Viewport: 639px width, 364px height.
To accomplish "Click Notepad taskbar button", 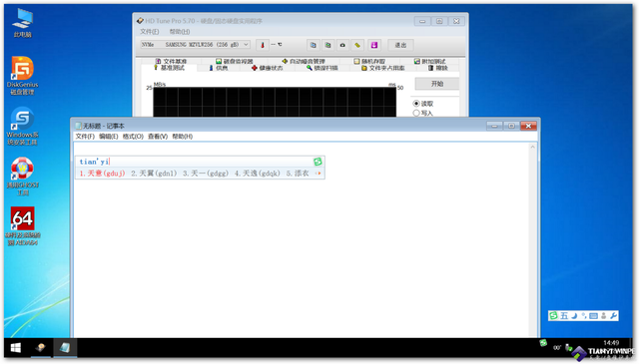I will pyautogui.click(x=65, y=348).
